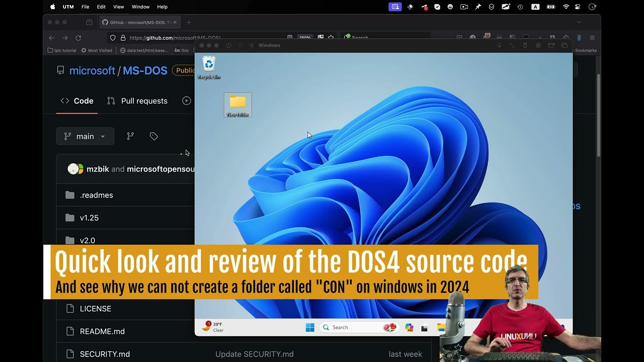Click the MS-DOS repository name link

coord(145,71)
